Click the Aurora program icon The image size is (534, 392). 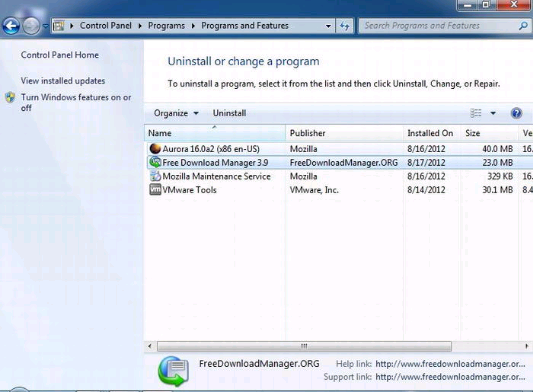[155, 148]
